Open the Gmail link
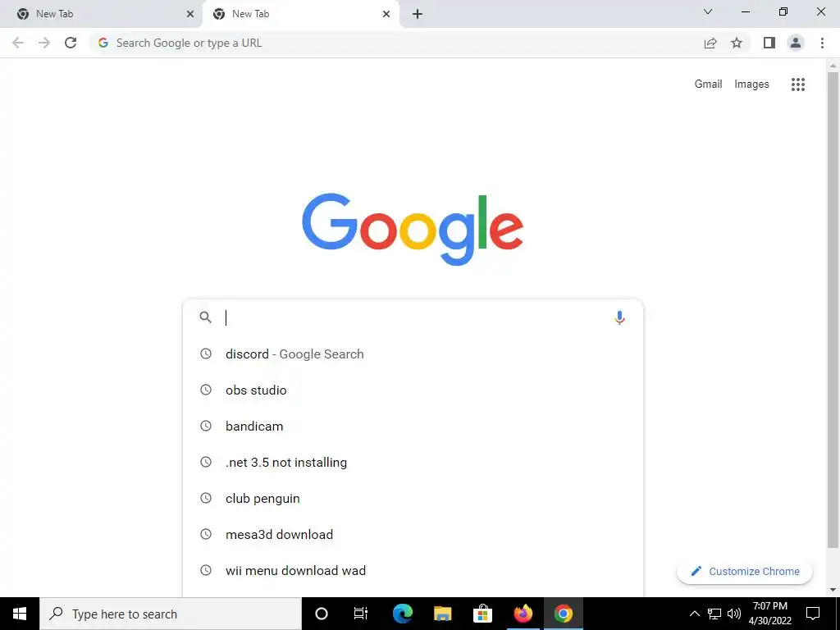840x630 pixels. [x=708, y=84]
